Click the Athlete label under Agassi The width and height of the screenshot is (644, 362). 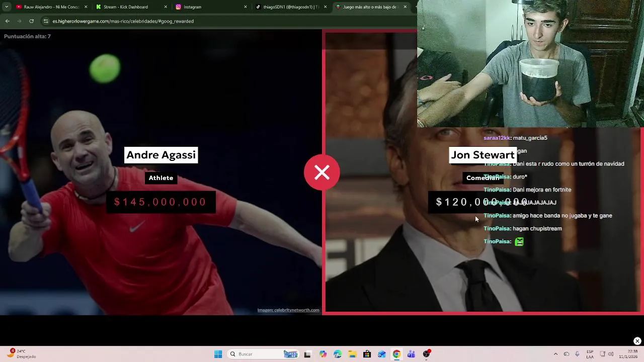pos(161,178)
